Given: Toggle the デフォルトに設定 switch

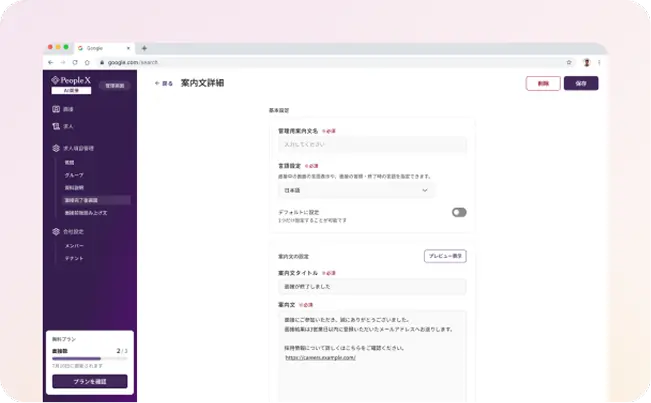Looking at the screenshot, I should [x=459, y=212].
